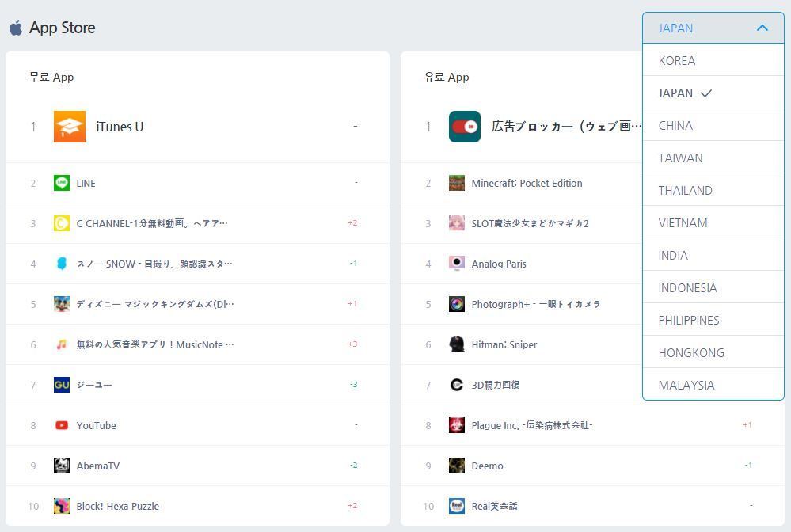Select KOREA from the country list
This screenshot has width=791, height=532.
(x=677, y=60)
